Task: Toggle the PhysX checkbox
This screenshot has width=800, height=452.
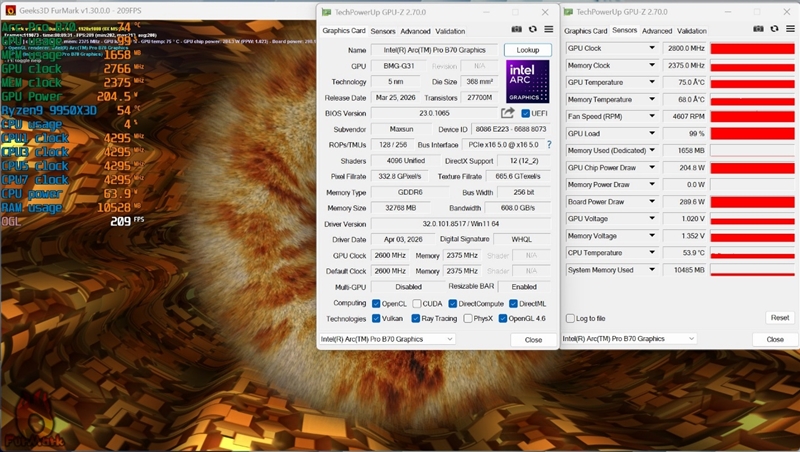Action: click(x=467, y=318)
